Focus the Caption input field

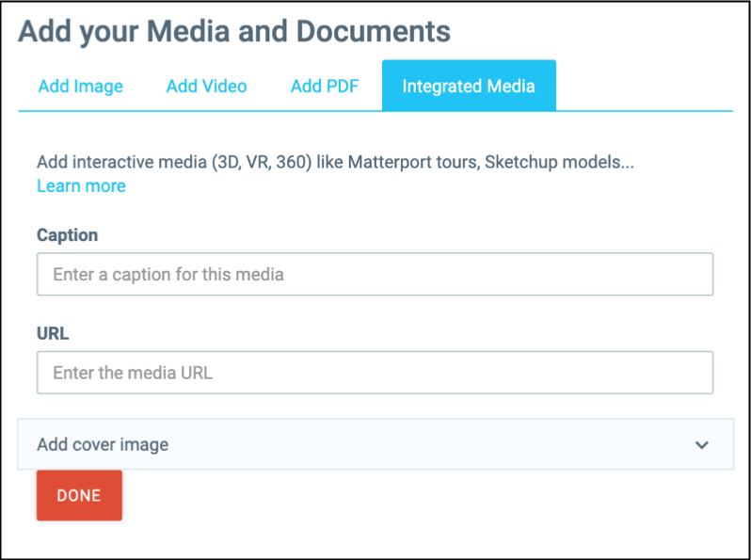tap(375, 275)
